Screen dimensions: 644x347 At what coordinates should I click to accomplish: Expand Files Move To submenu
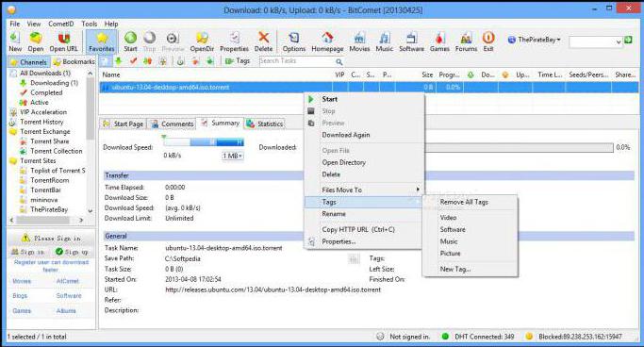[363, 190]
